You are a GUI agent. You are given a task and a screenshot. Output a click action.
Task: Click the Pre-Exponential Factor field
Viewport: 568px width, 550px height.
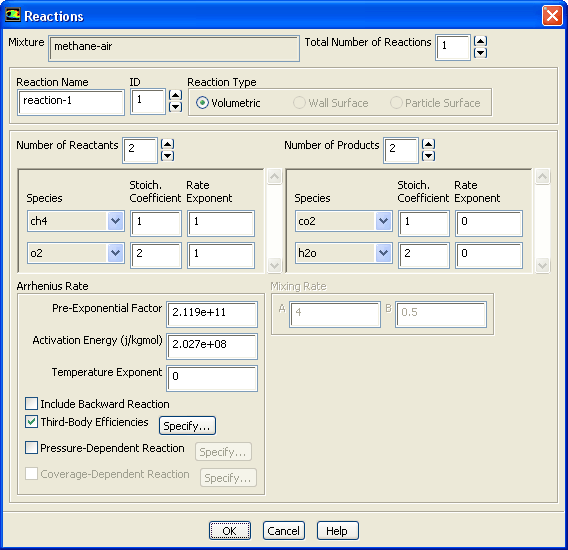click(212, 314)
